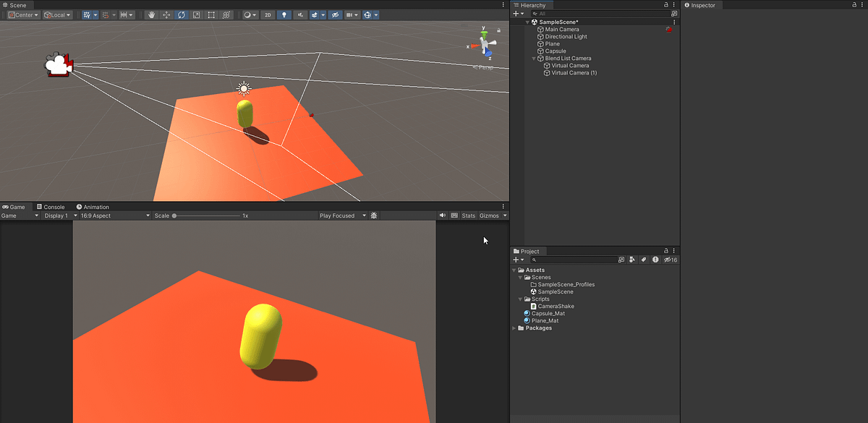The image size is (868, 423).
Task: Collapse the Blend List Camera hierarchy item
Action: (x=533, y=58)
